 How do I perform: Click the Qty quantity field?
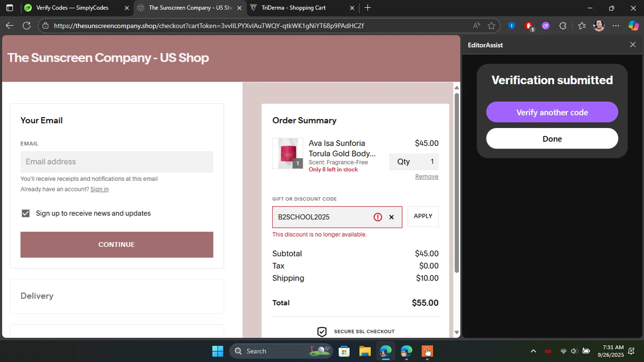click(x=414, y=162)
